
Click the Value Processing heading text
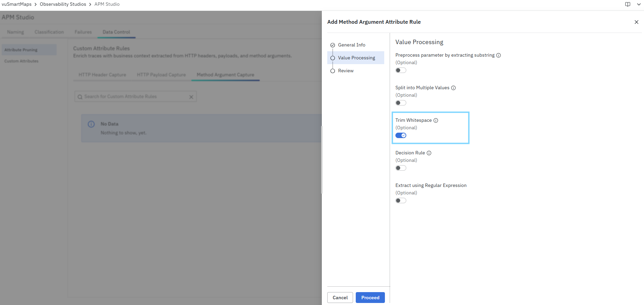419,42
